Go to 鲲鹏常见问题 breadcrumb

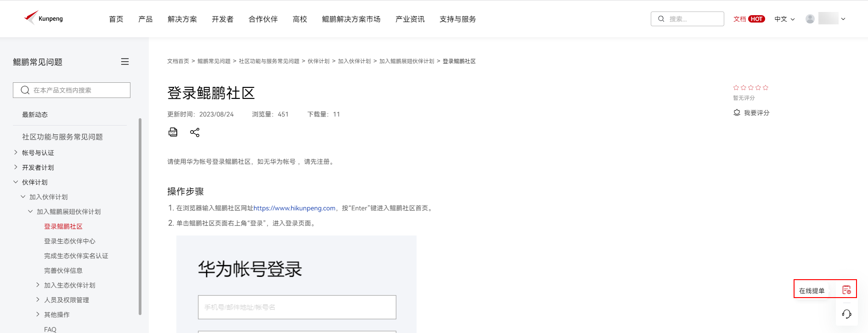point(214,61)
